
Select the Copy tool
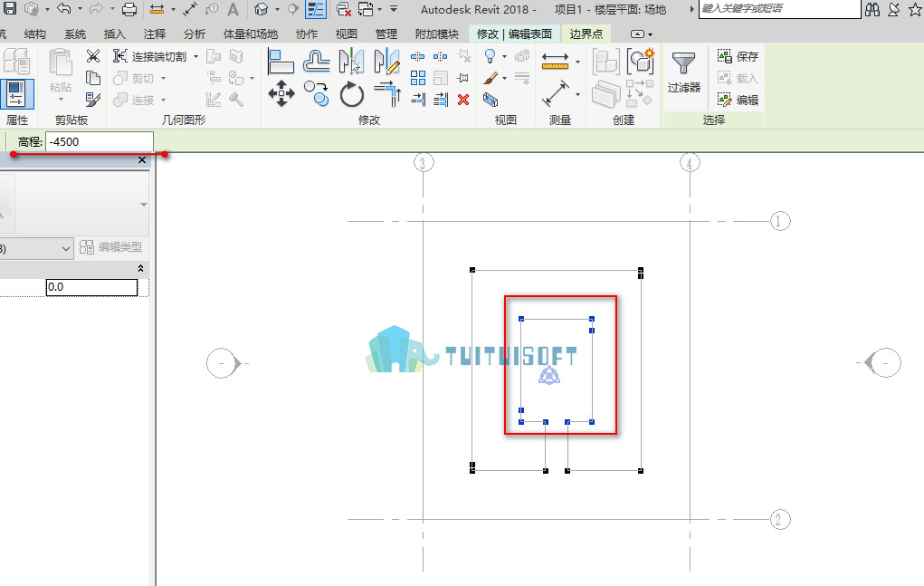click(x=317, y=93)
